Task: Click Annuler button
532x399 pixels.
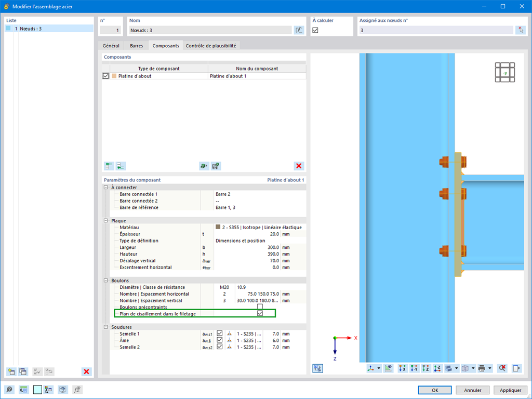Action: pyautogui.click(x=473, y=390)
